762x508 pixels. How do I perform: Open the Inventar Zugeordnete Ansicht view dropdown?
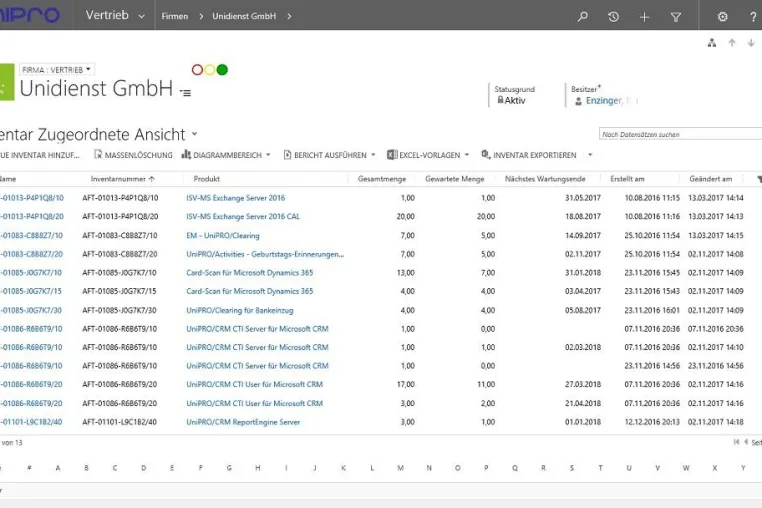pyautogui.click(x=194, y=134)
